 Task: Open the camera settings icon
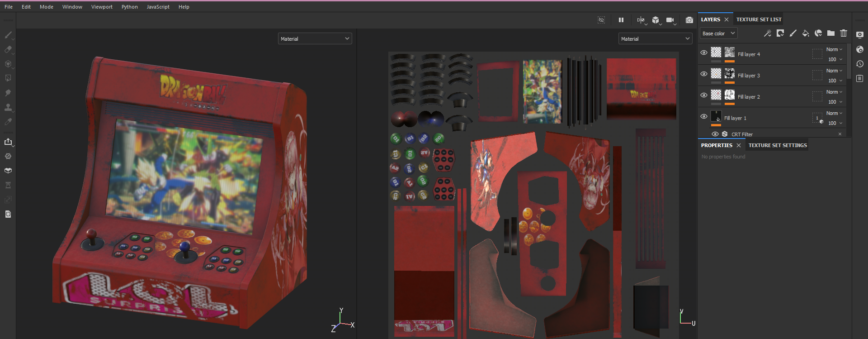pyautogui.click(x=670, y=20)
